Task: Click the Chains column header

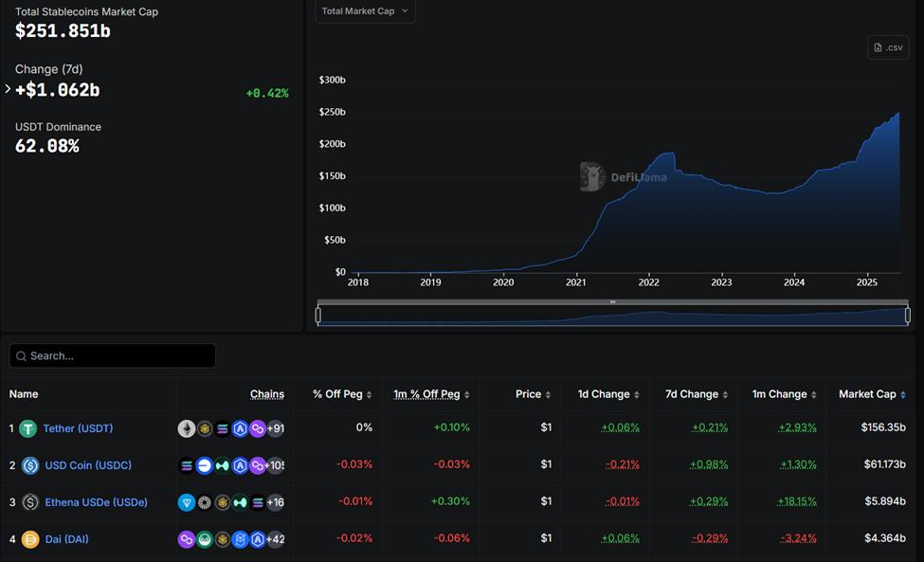Action: pos(266,394)
